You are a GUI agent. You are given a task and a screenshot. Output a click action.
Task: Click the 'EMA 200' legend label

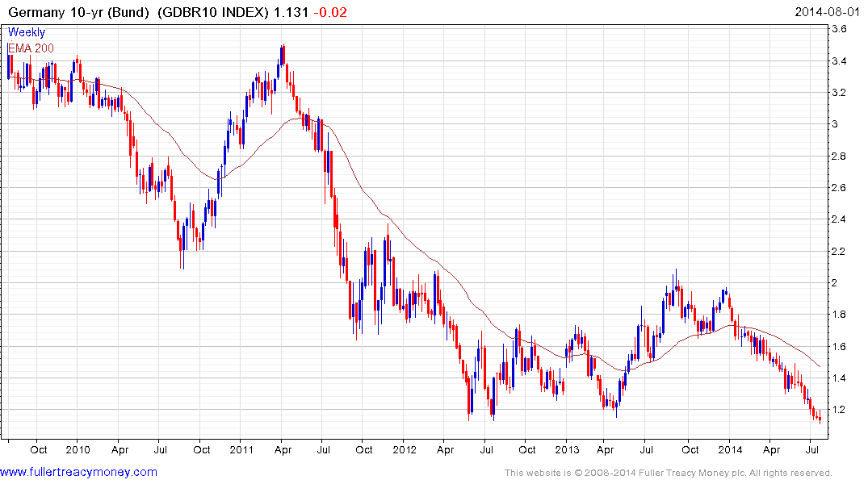click(31, 48)
